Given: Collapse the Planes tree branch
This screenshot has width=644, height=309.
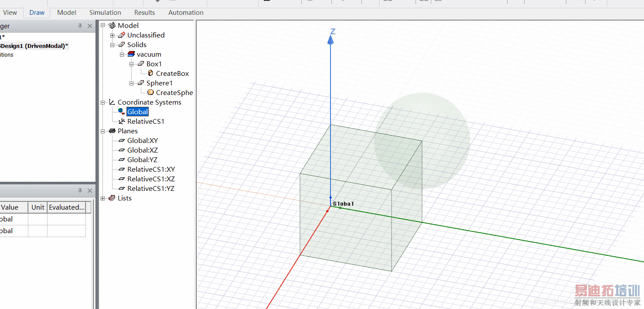Looking at the screenshot, I should (x=103, y=131).
